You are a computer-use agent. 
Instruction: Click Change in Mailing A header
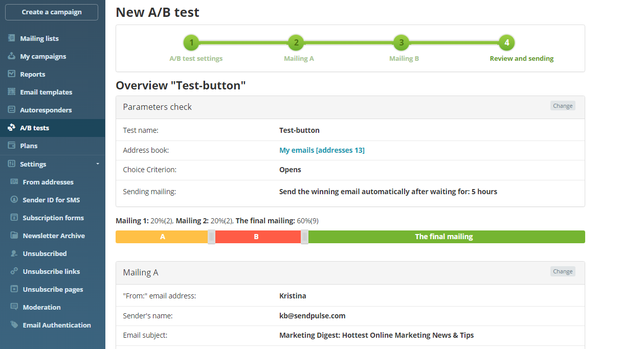coord(563,271)
